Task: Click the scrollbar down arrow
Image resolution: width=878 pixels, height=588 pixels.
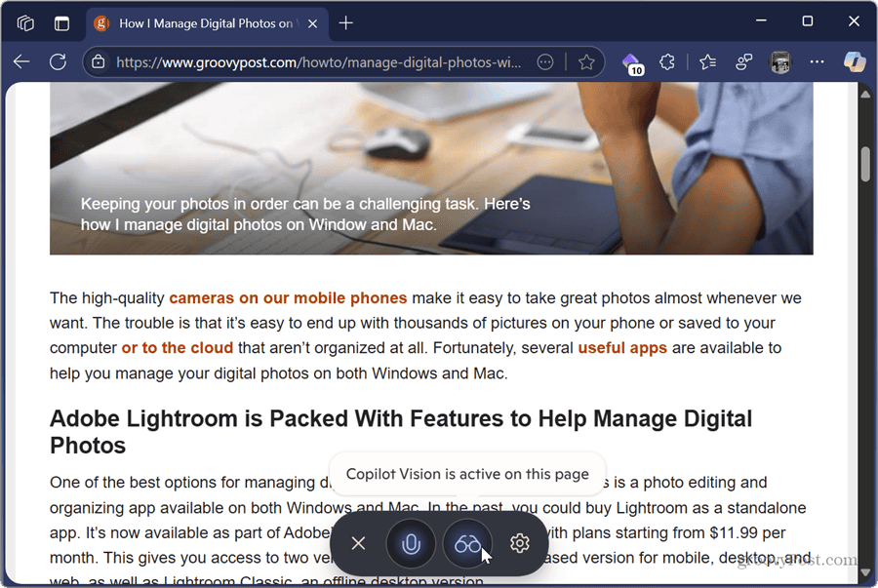Action: click(x=865, y=573)
